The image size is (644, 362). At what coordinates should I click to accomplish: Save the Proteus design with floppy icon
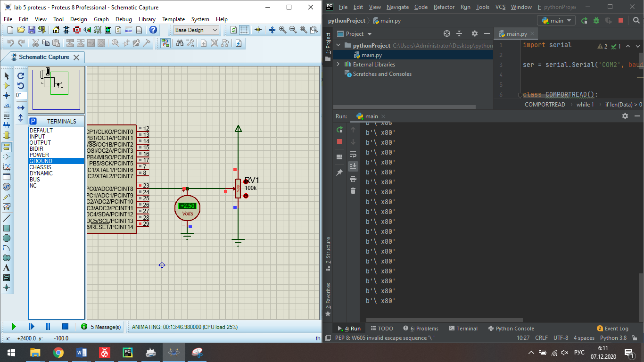[31, 30]
